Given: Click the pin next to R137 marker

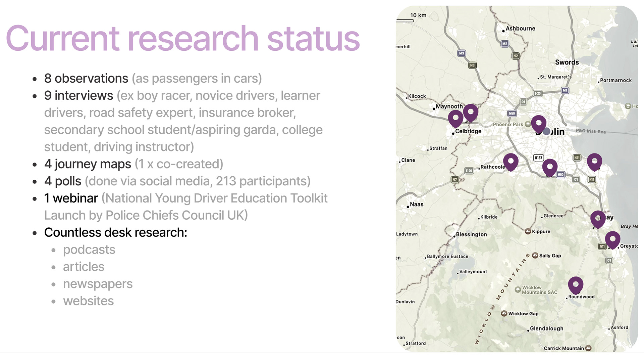Looking at the screenshot, I should pos(550,168).
